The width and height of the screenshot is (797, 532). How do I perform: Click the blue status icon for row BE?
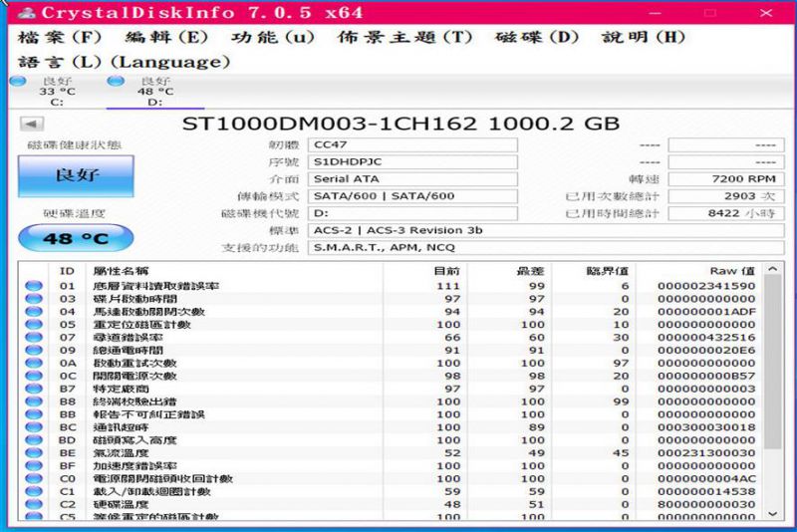click(x=34, y=453)
